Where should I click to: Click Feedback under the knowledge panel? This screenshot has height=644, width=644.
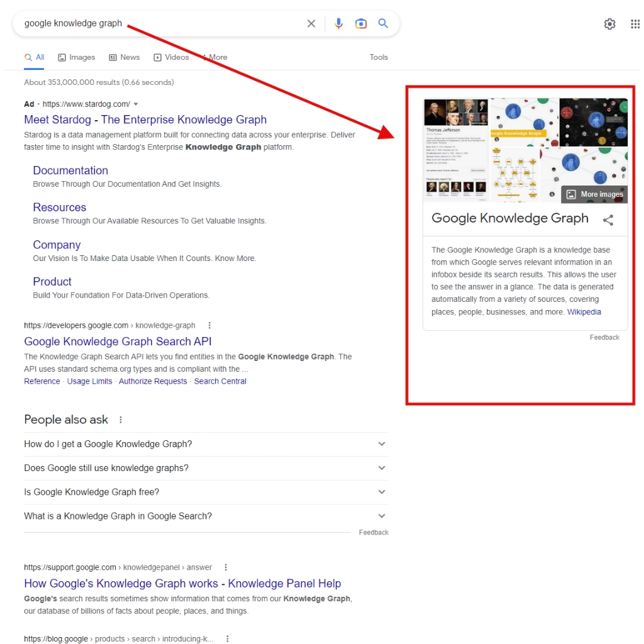coord(604,337)
